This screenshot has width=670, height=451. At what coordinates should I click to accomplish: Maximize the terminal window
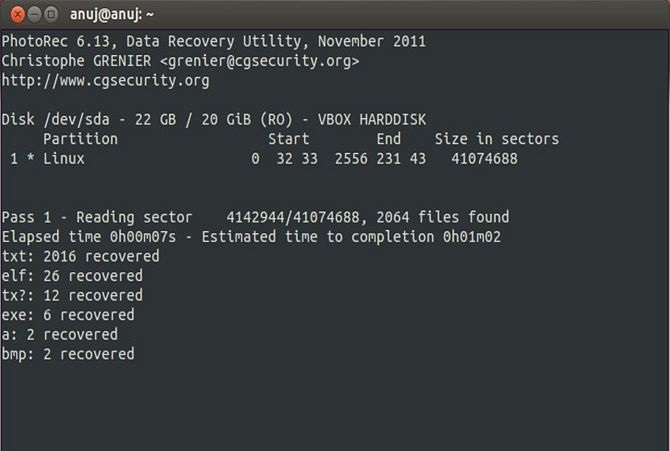(51, 15)
